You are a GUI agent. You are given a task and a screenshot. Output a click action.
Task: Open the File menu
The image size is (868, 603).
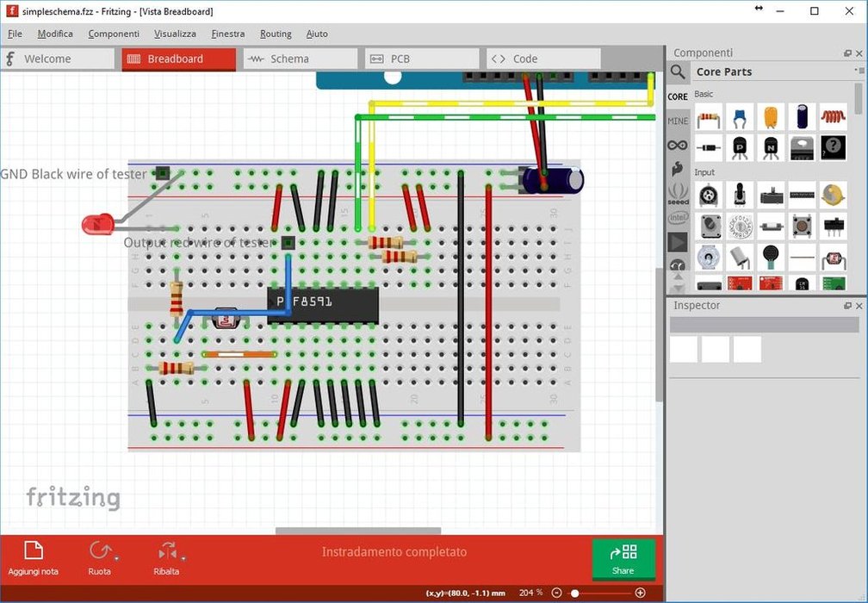click(x=15, y=34)
